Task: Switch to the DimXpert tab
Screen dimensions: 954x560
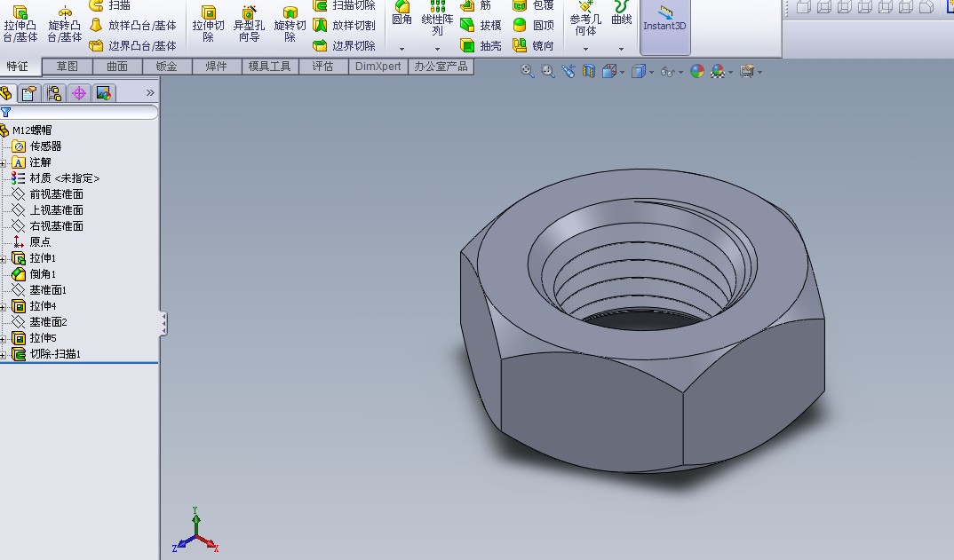Action: [x=378, y=67]
